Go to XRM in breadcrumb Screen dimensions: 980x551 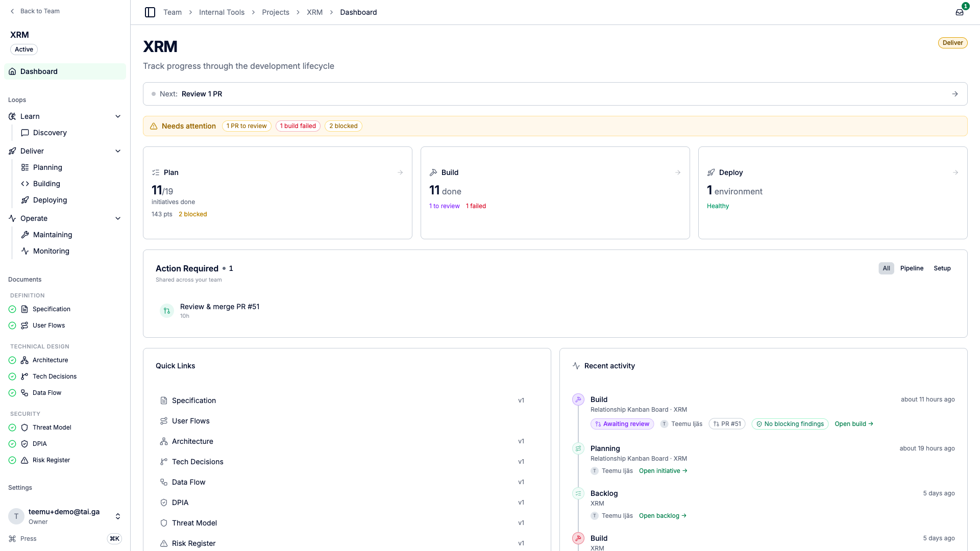pos(314,12)
